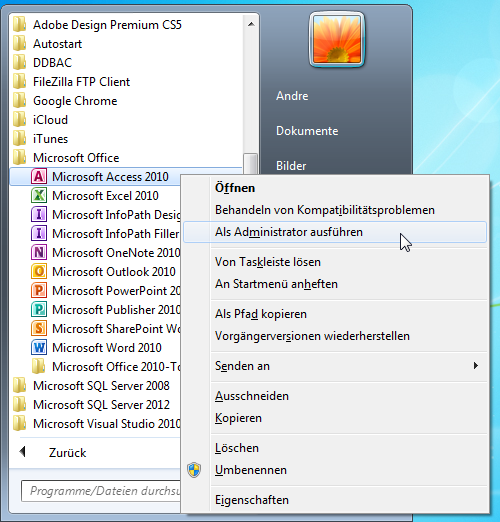Image resolution: width=500 pixels, height=522 pixels.
Task: Expand the Adobe Design Premium CS5 label
Action: coord(107,25)
